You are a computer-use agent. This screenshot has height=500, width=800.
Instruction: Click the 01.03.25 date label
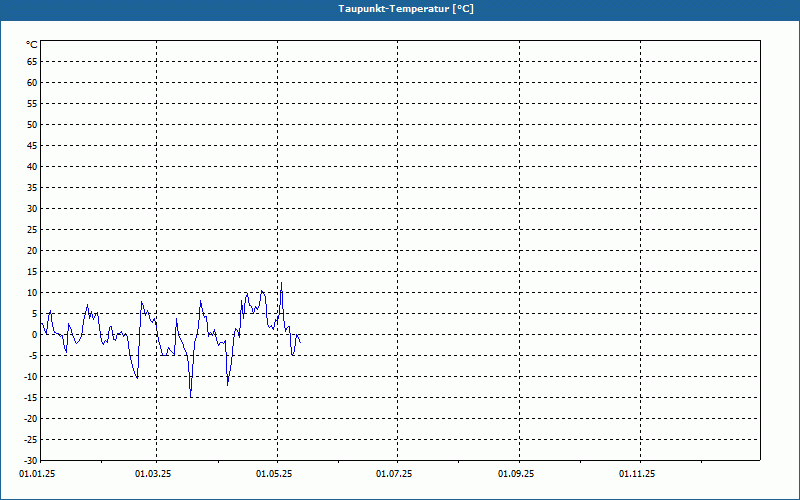[153, 474]
